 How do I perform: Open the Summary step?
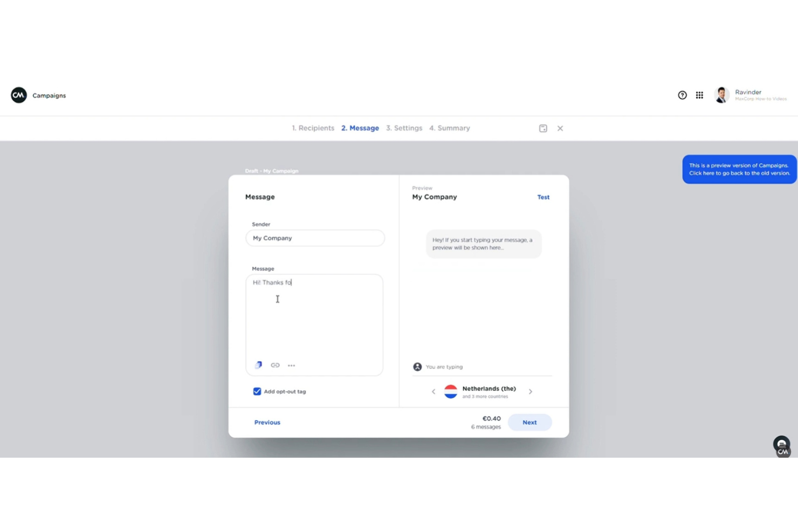(449, 128)
